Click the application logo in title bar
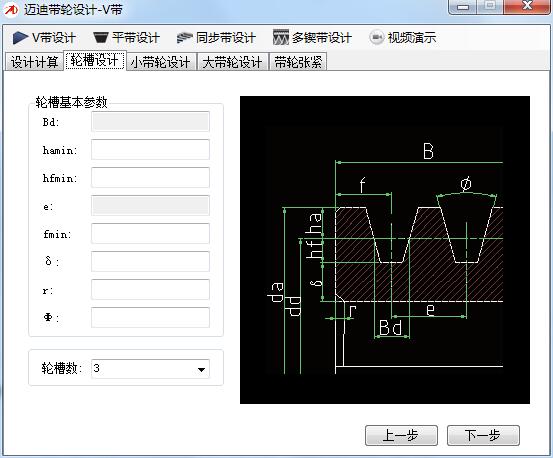Viewport: 553px width, 458px height. (11, 10)
